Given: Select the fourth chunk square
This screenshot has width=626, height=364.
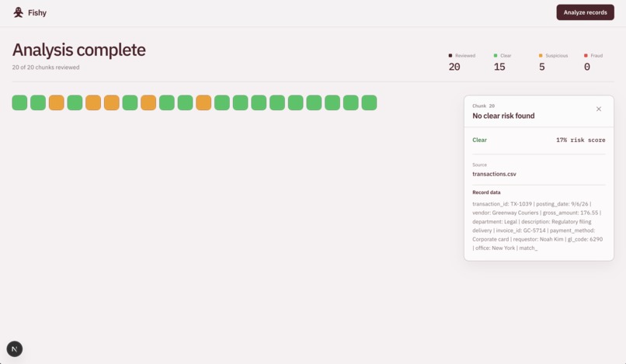Looking at the screenshot, I should click(75, 102).
